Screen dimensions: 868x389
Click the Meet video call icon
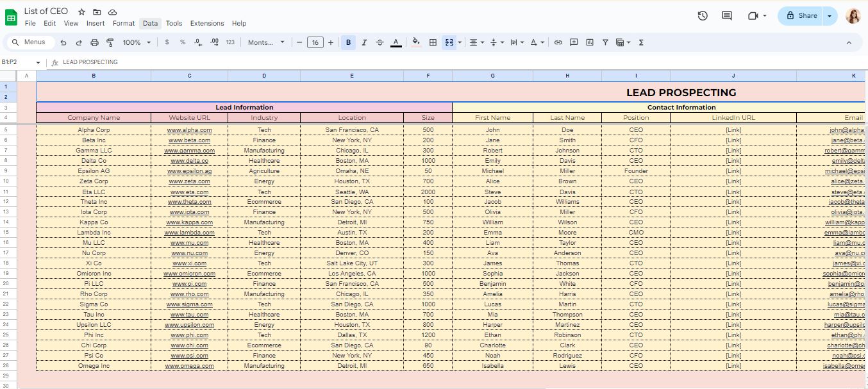(753, 15)
